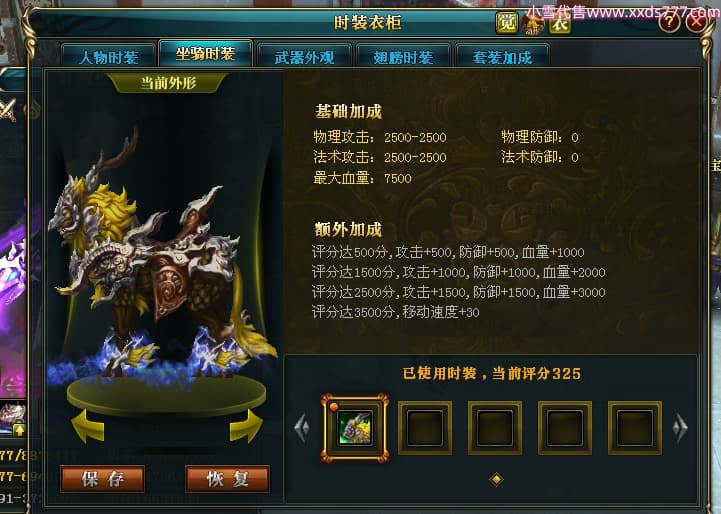
Task: Click the round emblem between 觉 and 衣
Action: point(533,24)
